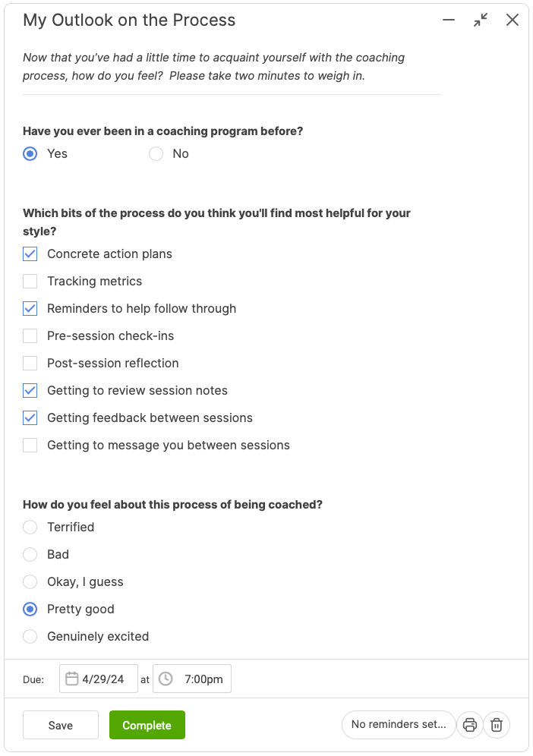Click the Save button
This screenshot has height=756, width=533.
61,725
